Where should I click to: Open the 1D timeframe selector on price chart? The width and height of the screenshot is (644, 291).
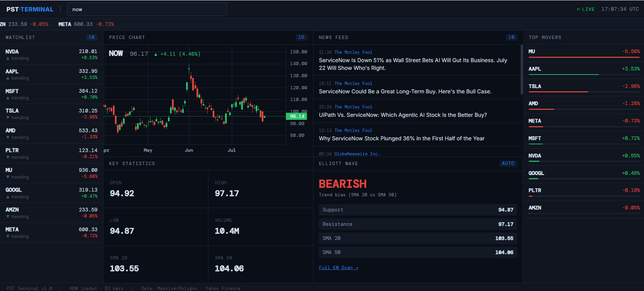[301, 37]
